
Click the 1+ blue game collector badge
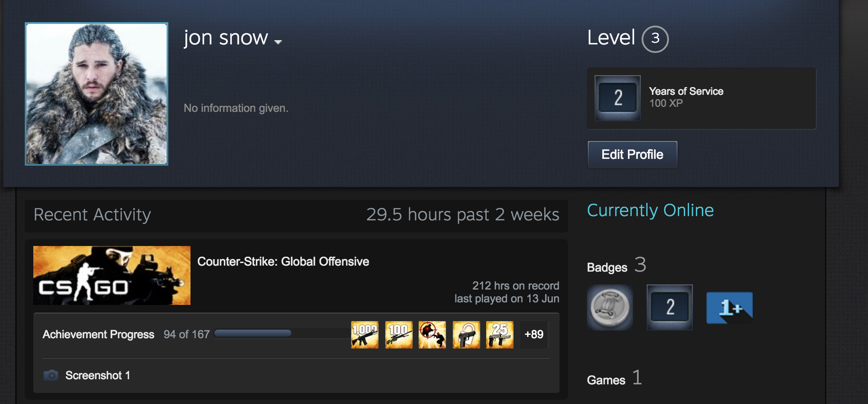(x=730, y=307)
